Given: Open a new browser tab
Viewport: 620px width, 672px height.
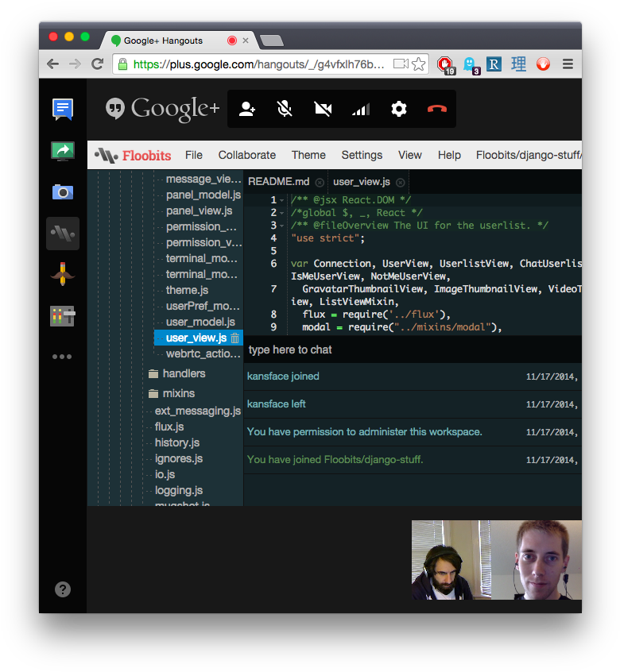Looking at the screenshot, I should [x=272, y=41].
